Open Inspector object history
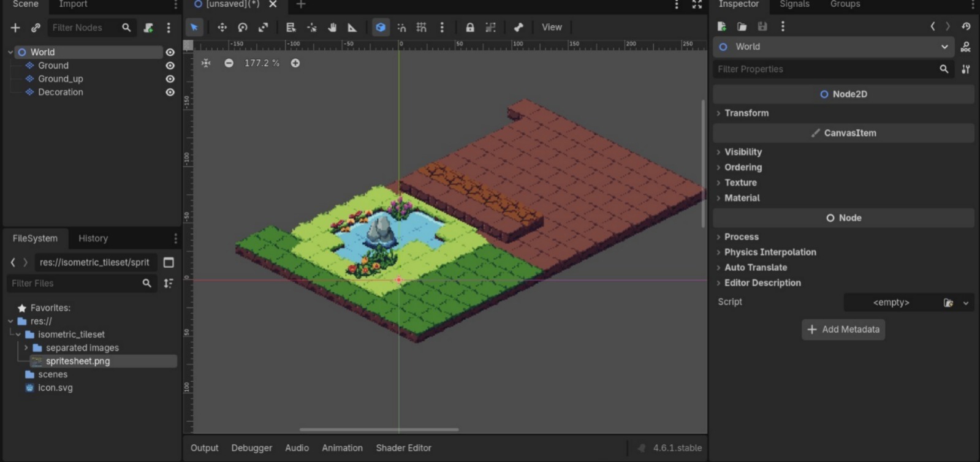980x462 pixels. coord(966,26)
